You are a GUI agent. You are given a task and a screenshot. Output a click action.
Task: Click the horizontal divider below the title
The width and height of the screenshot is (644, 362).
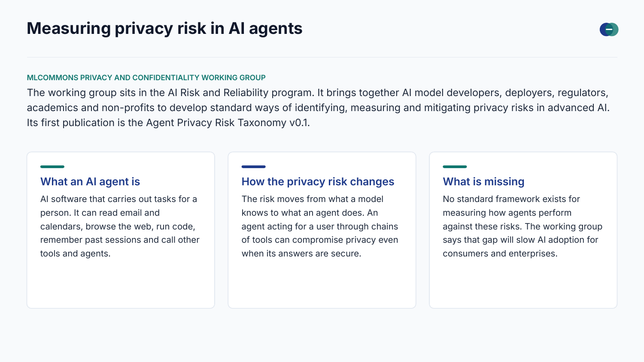[322, 57]
